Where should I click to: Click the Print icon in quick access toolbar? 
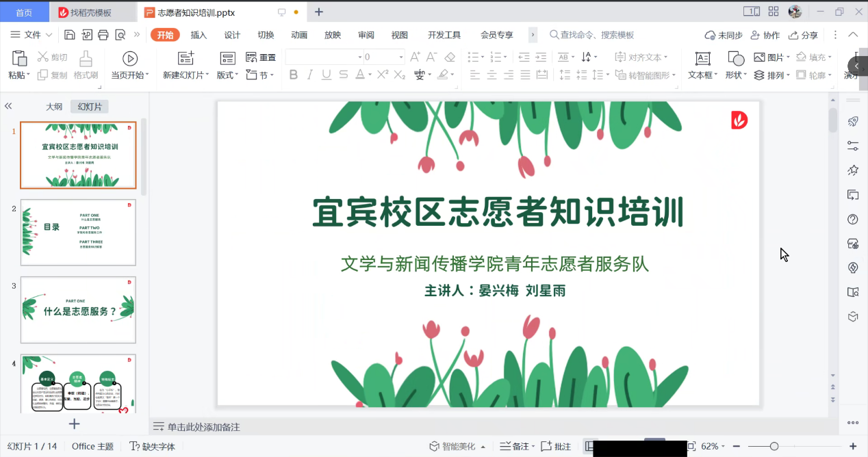coord(103,35)
